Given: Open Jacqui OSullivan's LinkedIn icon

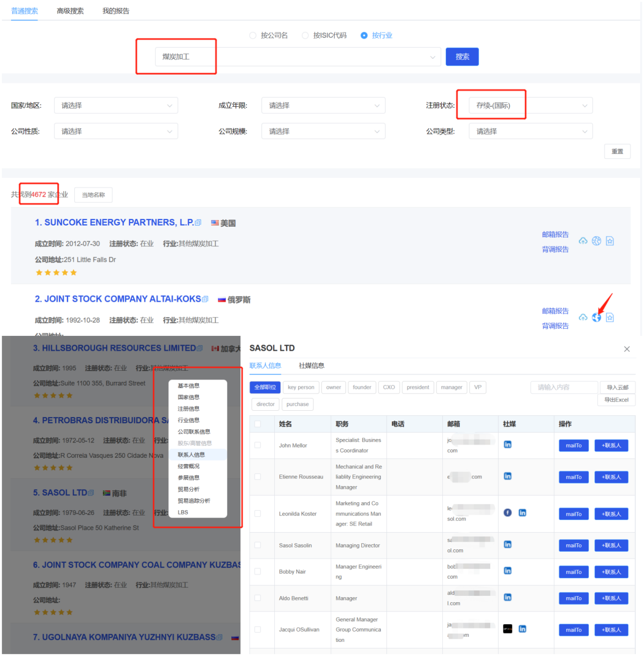Looking at the screenshot, I should pyautogui.click(x=523, y=629).
